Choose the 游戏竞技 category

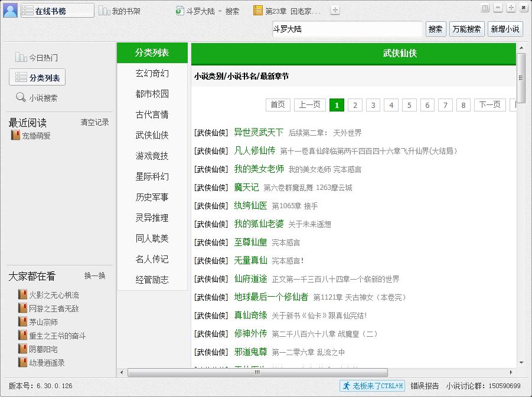click(x=152, y=156)
